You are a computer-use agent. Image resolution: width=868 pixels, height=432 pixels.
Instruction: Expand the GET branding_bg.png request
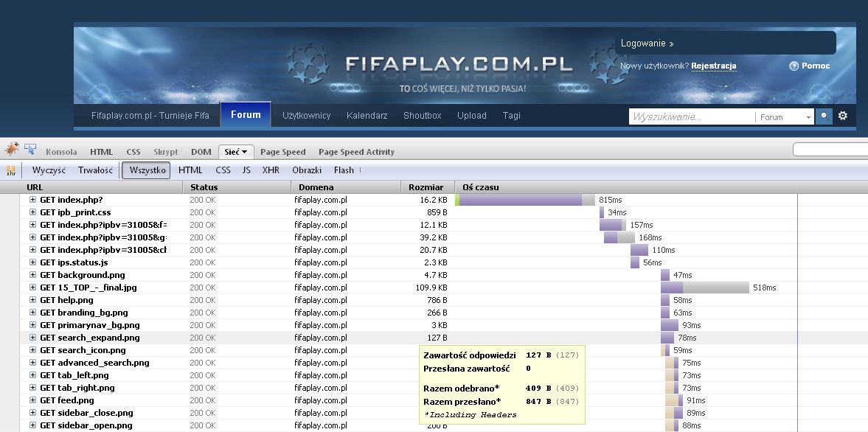click(32, 313)
